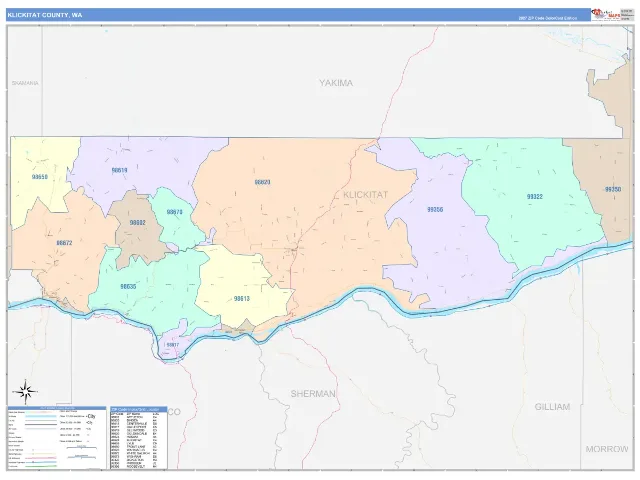Click the MarketMAPS logo in the header
640x480 pixels.
[605, 14]
